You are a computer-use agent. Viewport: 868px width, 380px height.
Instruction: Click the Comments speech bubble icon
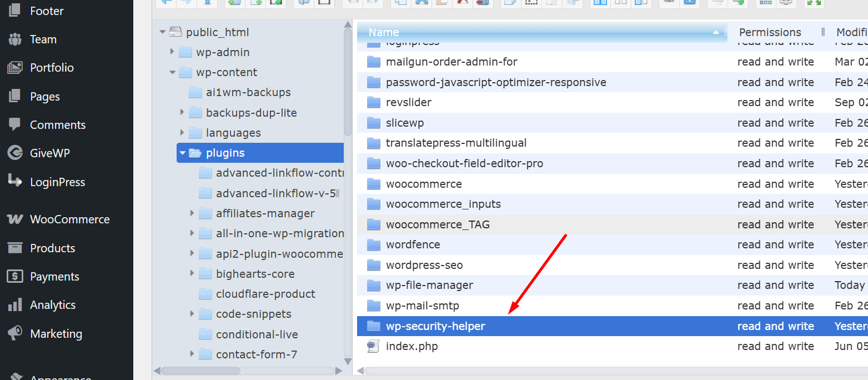15,124
